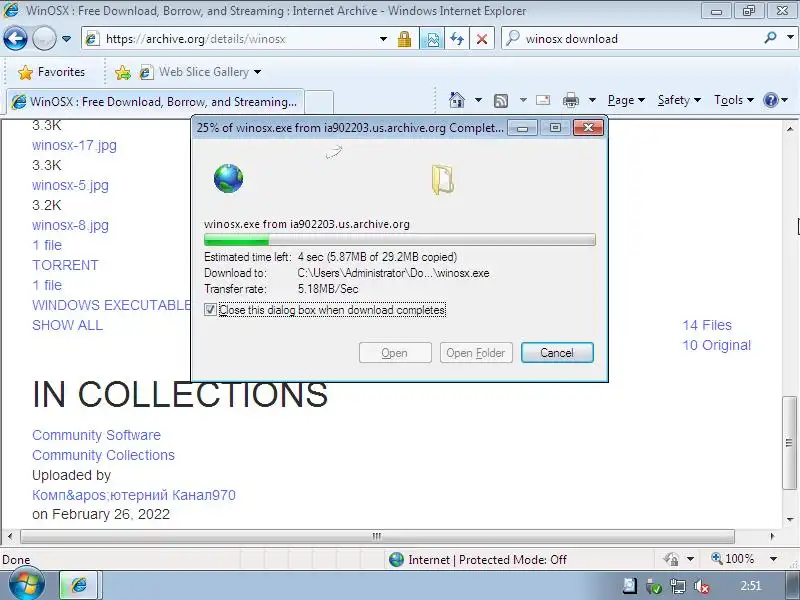Click the SHOW ALL link

click(67, 325)
